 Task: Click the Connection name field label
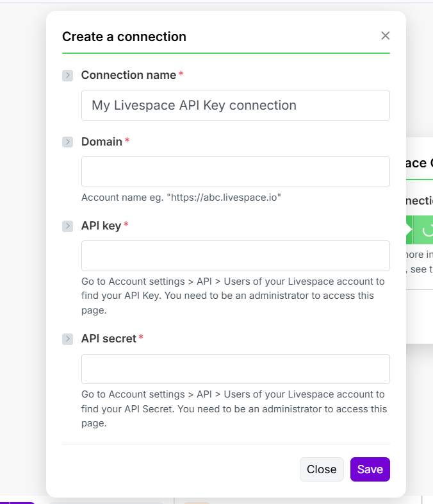128,75
